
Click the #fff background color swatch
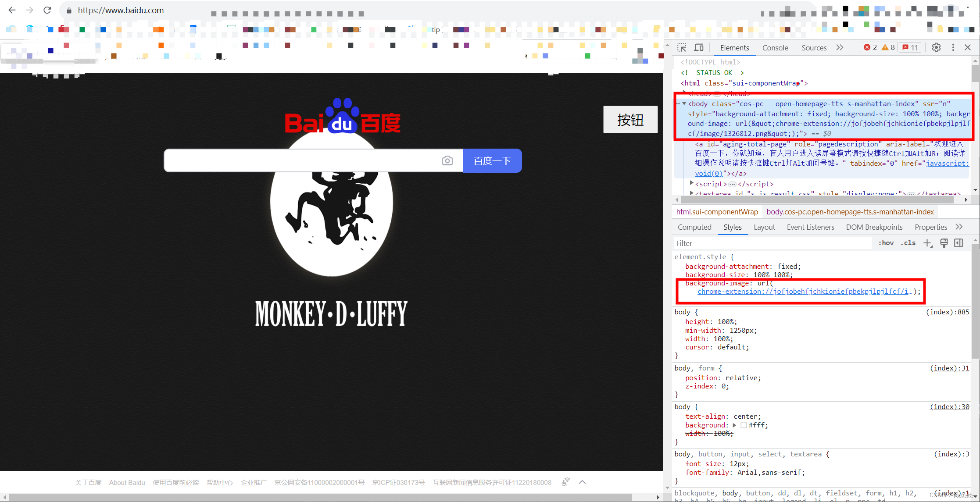744,425
